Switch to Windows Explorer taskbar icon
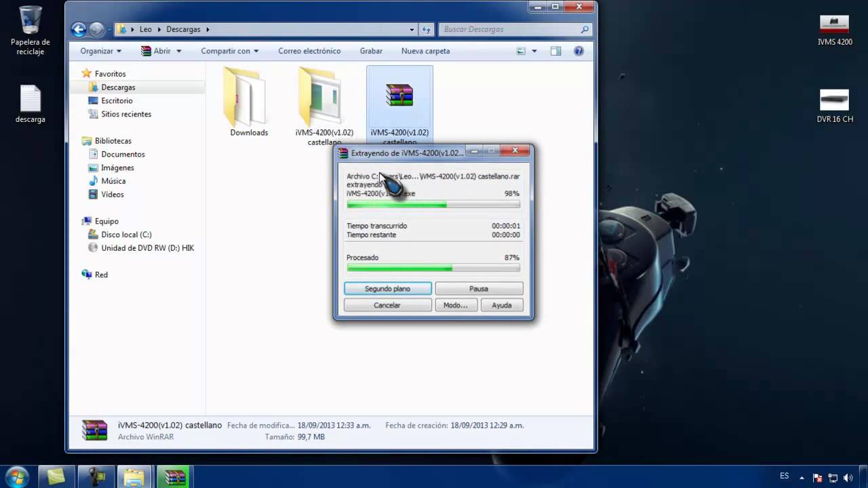868x488 pixels. [x=134, y=477]
